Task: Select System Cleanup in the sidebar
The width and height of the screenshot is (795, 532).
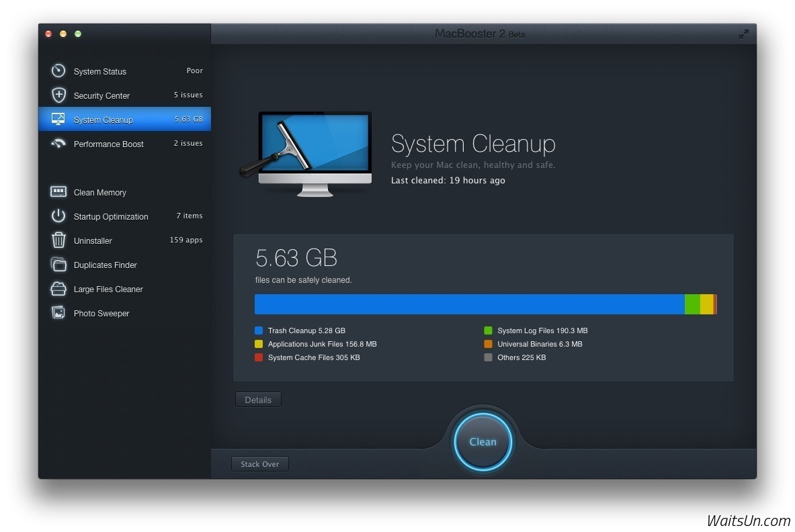Action: 103,120
